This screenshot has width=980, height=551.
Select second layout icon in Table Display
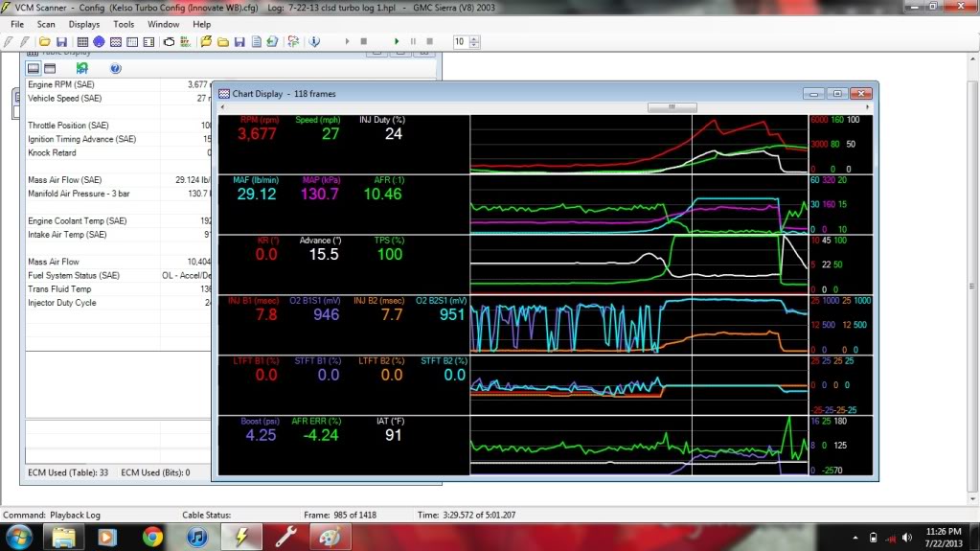(50, 68)
